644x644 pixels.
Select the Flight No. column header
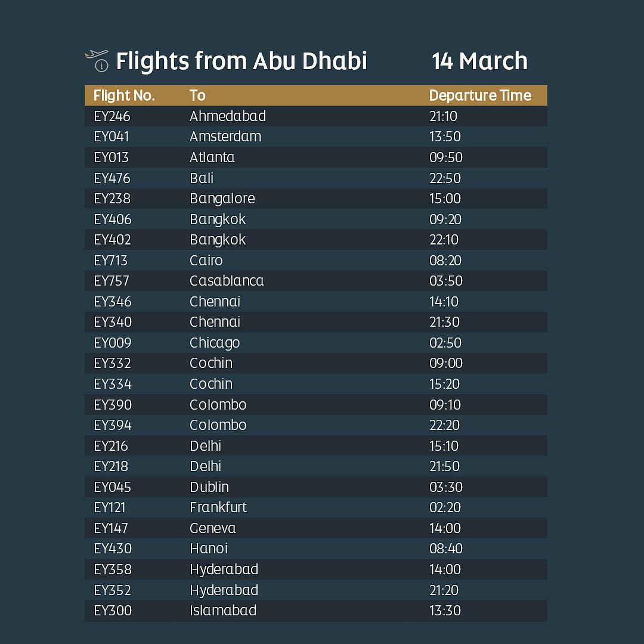124,95
